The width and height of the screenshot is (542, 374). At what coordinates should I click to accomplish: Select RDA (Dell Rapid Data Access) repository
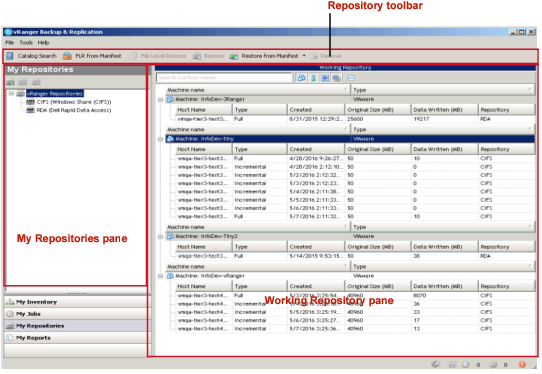coord(74,110)
